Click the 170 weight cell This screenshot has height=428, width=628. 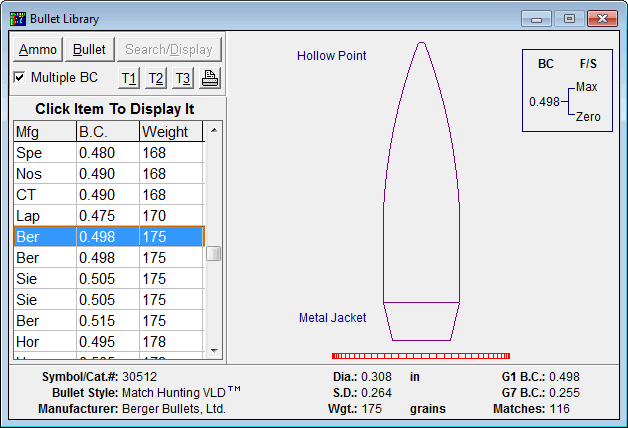click(171, 216)
